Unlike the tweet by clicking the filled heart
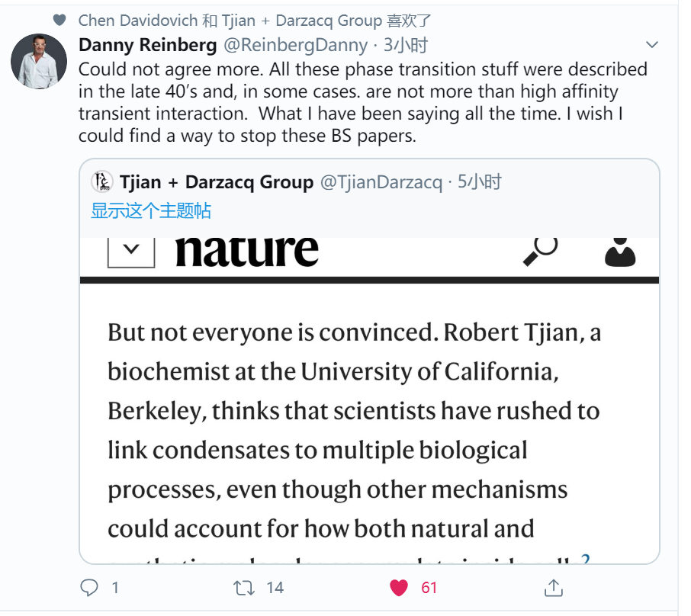This screenshot has width=691, height=616. coord(397,587)
